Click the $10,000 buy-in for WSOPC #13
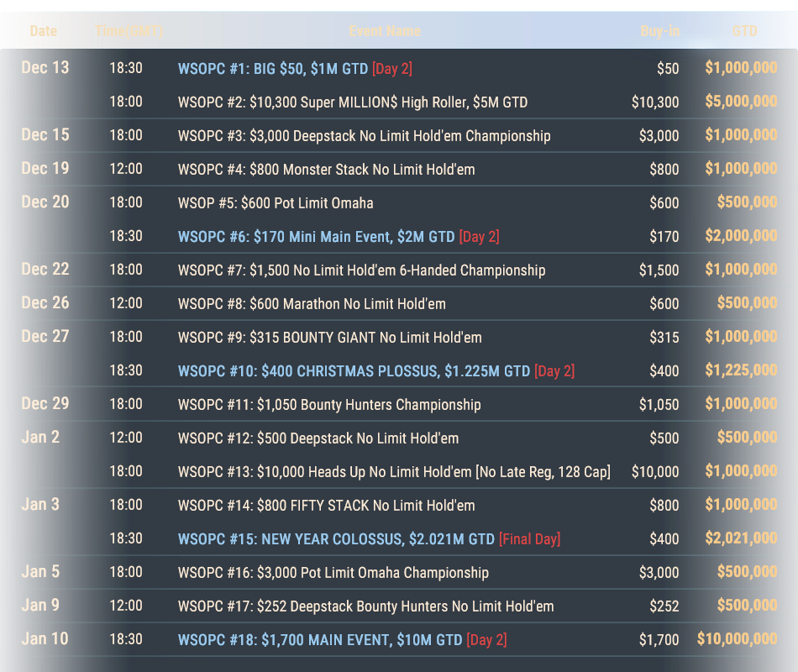Screen dimensions: 798x672 [x=655, y=471]
